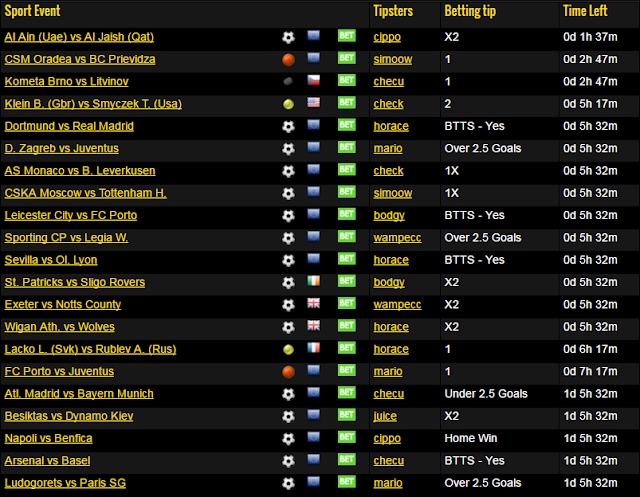
Task: Open D. Zagreb vs Juventus event
Action: point(62,149)
